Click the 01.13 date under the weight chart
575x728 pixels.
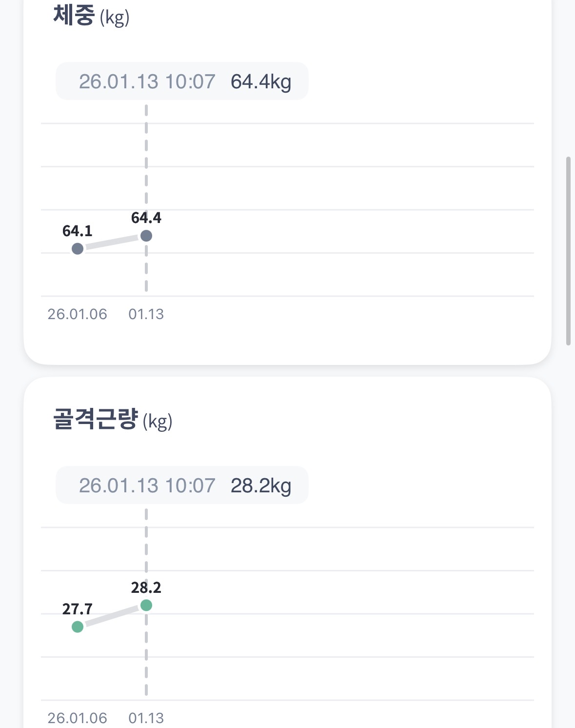point(146,314)
